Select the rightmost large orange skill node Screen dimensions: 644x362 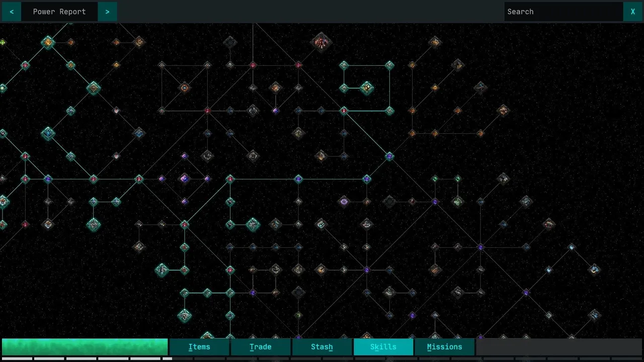click(x=503, y=111)
